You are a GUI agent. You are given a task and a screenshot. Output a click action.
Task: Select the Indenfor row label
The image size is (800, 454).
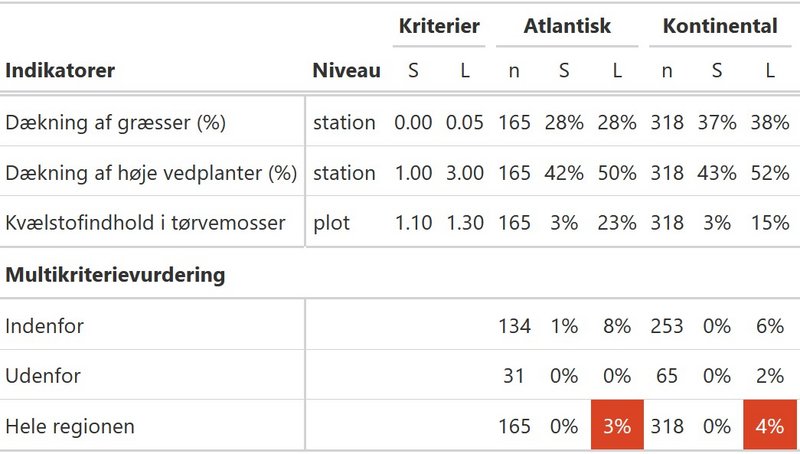44,326
